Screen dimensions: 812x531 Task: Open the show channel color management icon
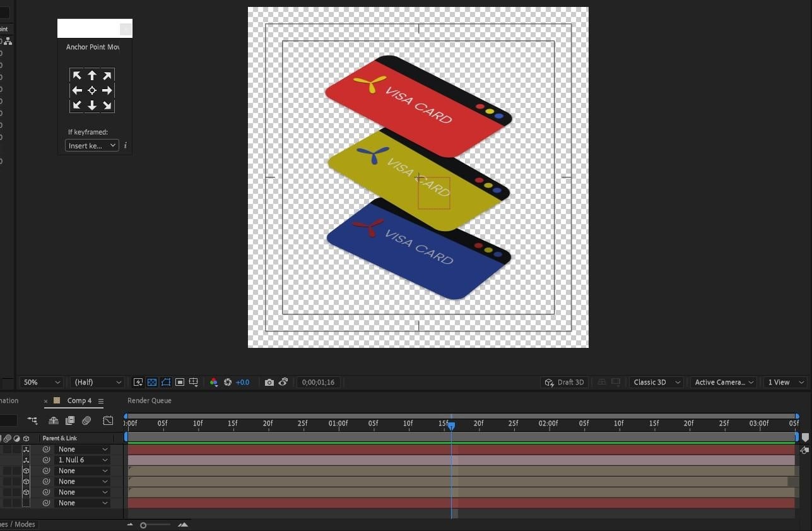214,382
